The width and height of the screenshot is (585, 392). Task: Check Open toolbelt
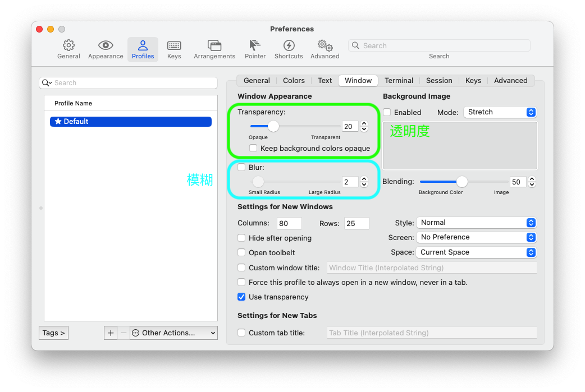tap(241, 252)
